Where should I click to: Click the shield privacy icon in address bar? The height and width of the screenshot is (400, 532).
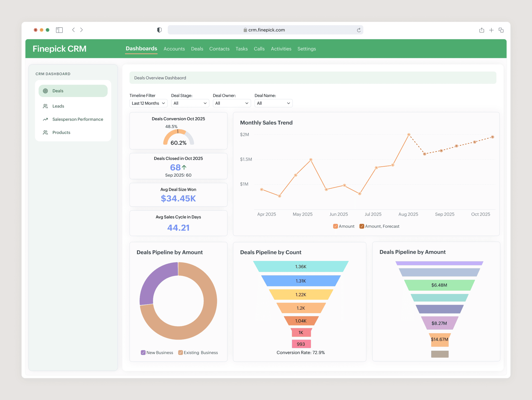pyautogui.click(x=159, y=30)
